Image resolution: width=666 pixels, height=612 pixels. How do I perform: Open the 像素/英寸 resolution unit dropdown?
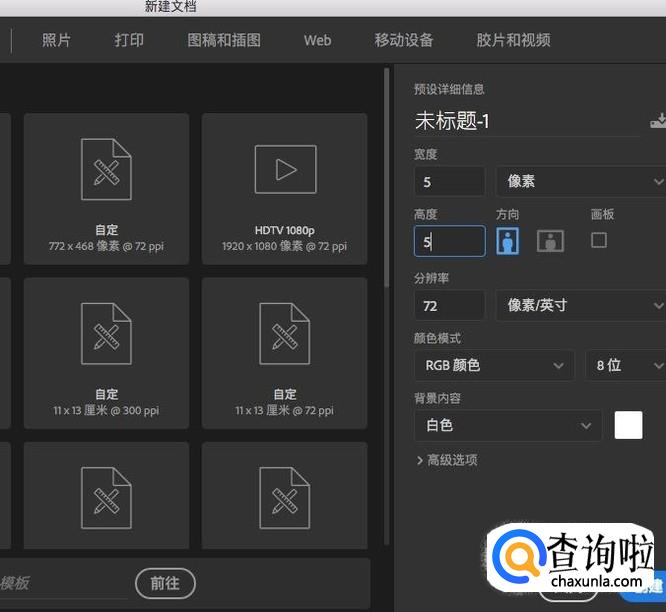580,305
